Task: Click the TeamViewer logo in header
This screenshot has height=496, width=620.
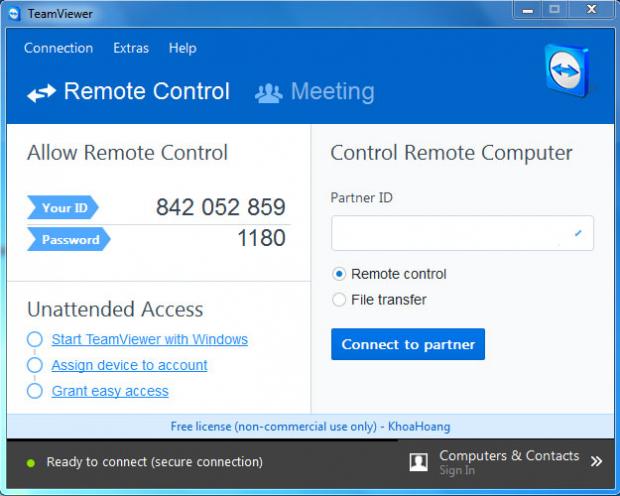Action: click(x=567, y=71)
